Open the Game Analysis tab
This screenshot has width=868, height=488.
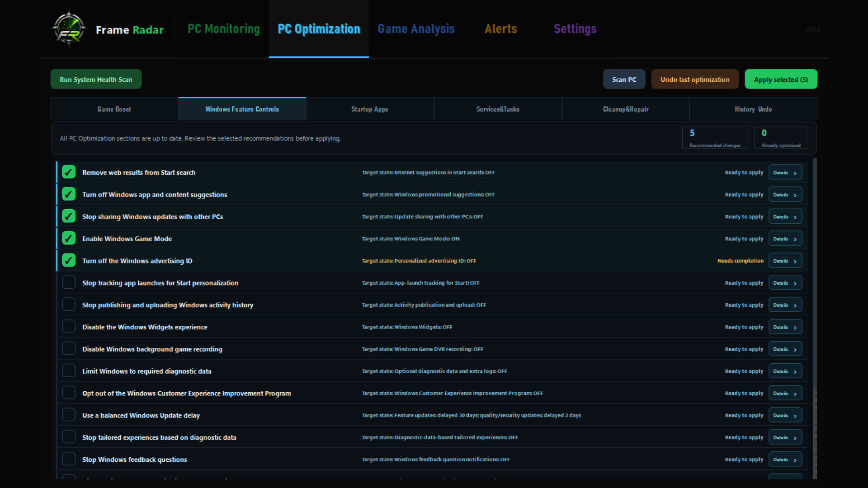pyautogui.click(x=416, y=29)
